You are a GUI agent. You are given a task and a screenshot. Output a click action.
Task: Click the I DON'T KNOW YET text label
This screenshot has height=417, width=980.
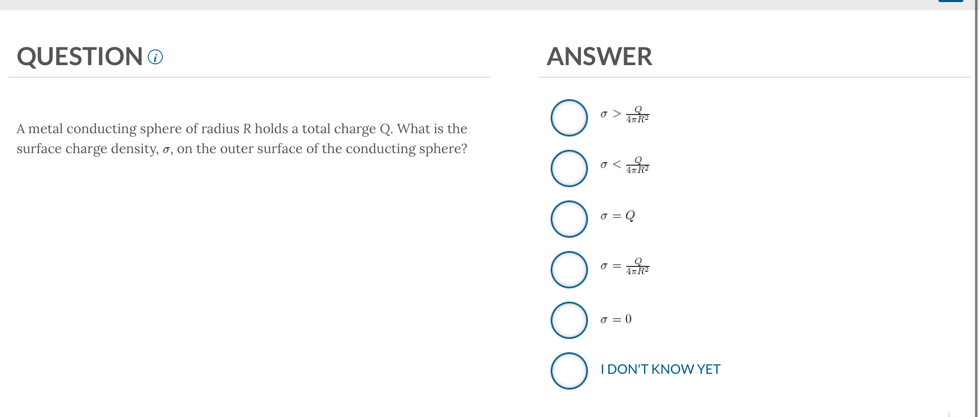[660, 369]
